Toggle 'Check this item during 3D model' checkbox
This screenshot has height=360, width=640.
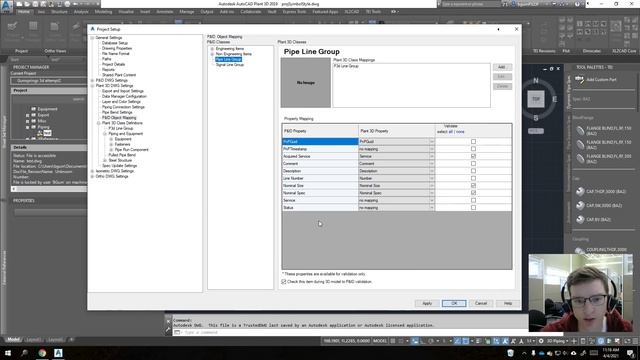pyautogui.click(x=284, y=282)
